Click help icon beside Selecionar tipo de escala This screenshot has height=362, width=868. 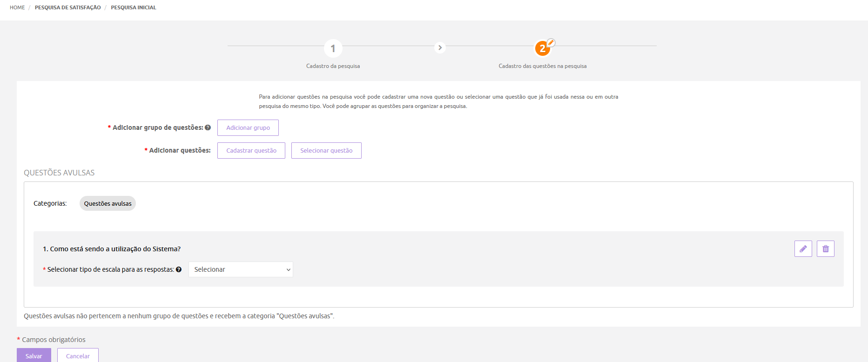[x=179, y=269]
